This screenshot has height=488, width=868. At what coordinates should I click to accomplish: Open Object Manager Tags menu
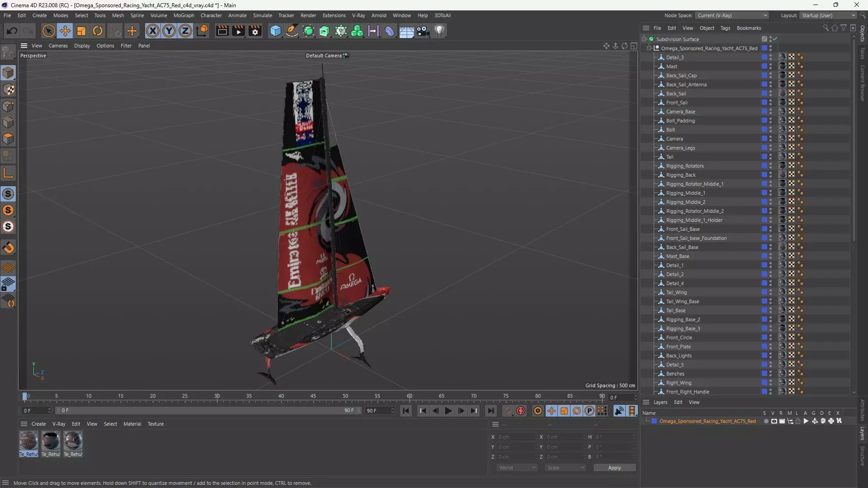tap(725, 28)
